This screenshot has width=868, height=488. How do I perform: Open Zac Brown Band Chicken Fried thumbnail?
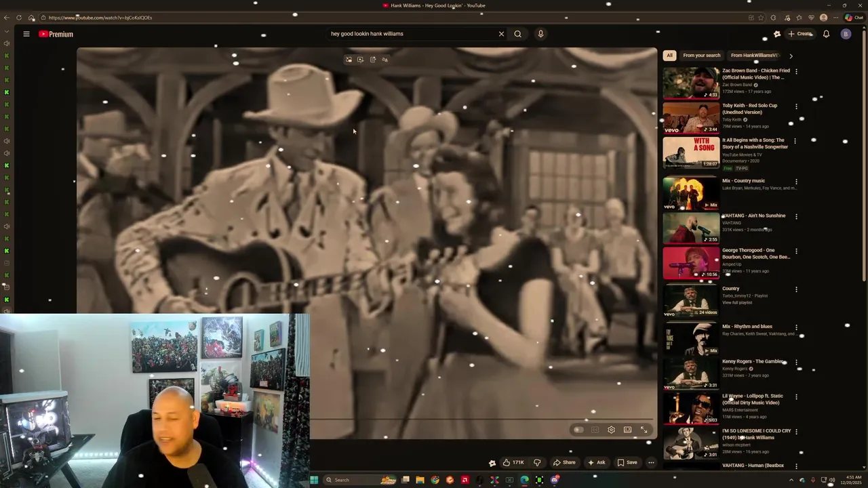pos(691,83)
